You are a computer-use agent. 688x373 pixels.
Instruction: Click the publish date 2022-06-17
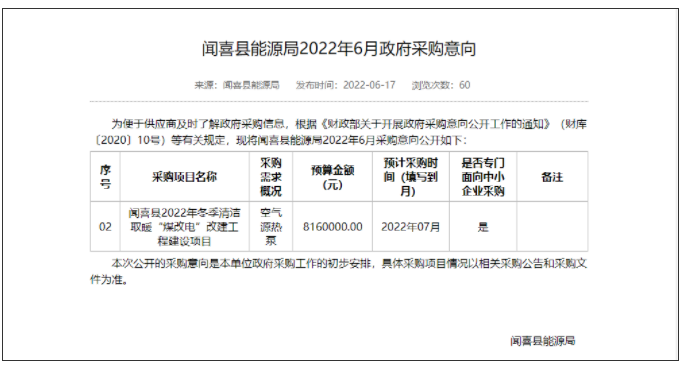[369, 85]
